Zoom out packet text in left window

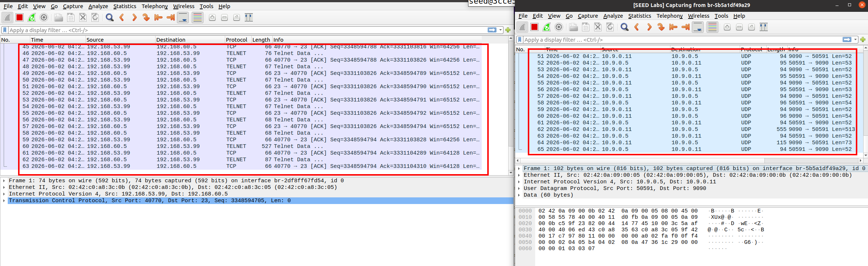click(x=224, y=17)
